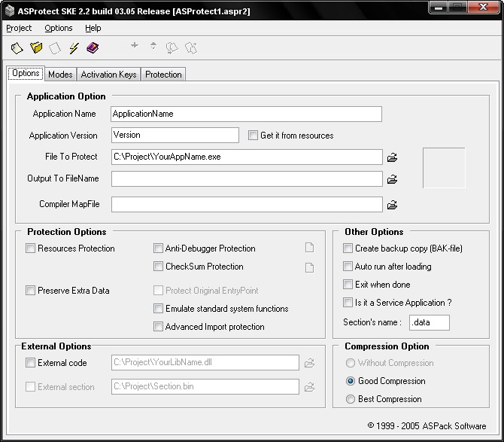Focus the File To Protect path field
This screenshot has height=442, width=504.
(247, 157)
